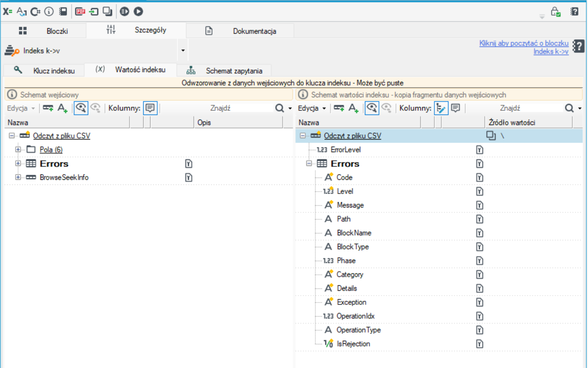Export to PDF using the PDF icon
588x368 pixels.
point(80,12)
